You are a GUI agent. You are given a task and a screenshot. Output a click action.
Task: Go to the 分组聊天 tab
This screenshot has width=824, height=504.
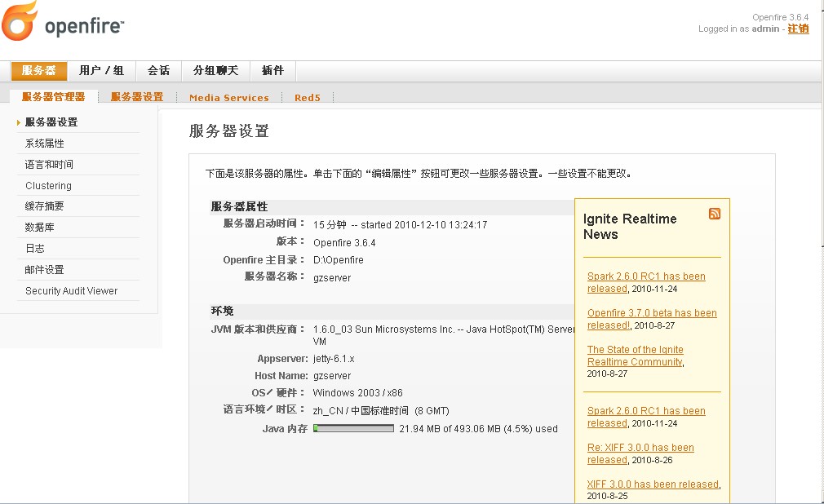click(216, 70)
